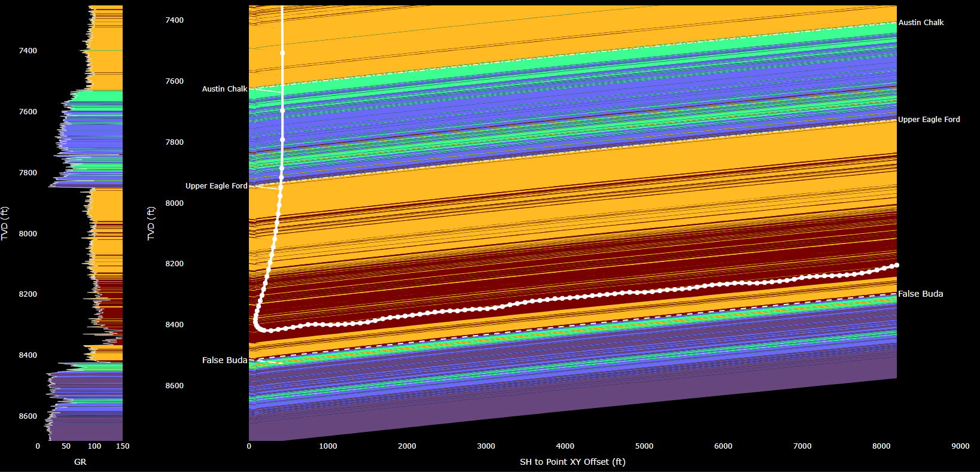Click the Austin Chalk label left of cross-section

(224, 89)
